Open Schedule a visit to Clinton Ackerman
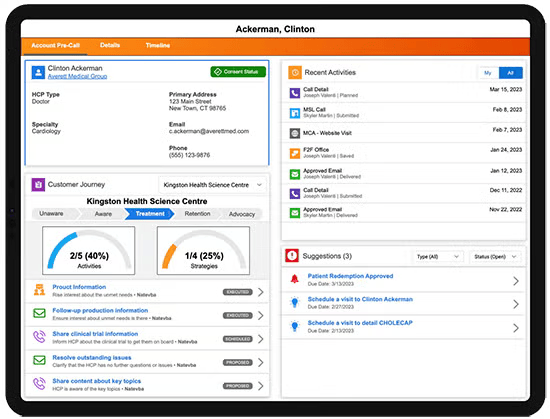550x419 pixels. [x=360, y=299]
